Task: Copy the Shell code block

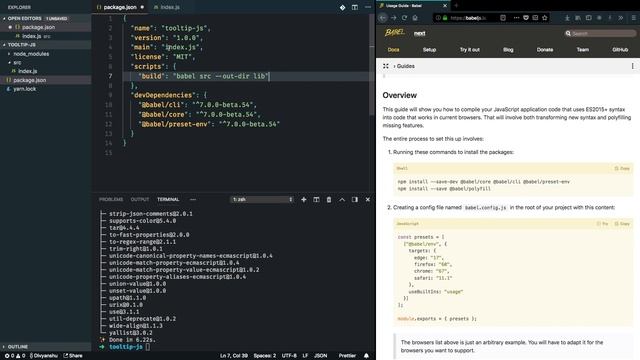Action: (622, 168)
